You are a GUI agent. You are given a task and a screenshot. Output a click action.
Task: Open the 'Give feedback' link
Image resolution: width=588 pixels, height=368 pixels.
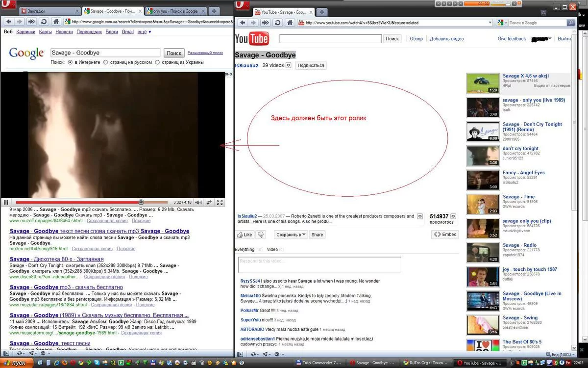coord(512,39)
